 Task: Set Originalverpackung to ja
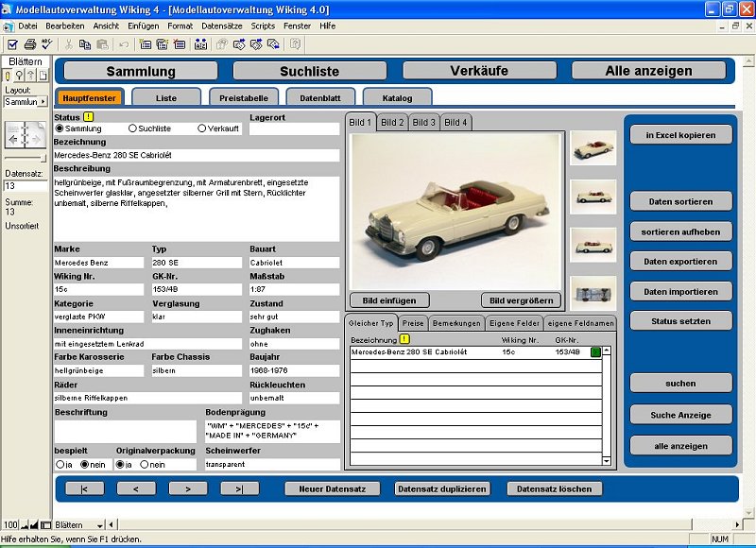coord(120,465)
